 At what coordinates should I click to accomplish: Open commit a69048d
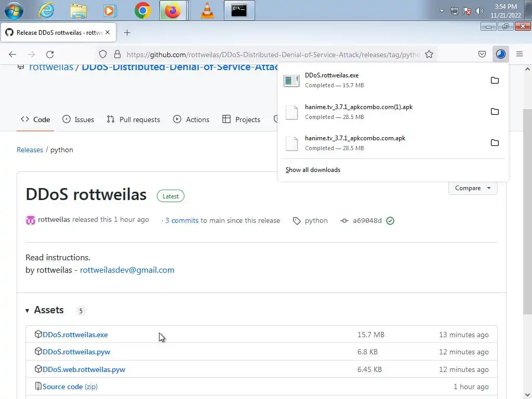tap(367, 220)
